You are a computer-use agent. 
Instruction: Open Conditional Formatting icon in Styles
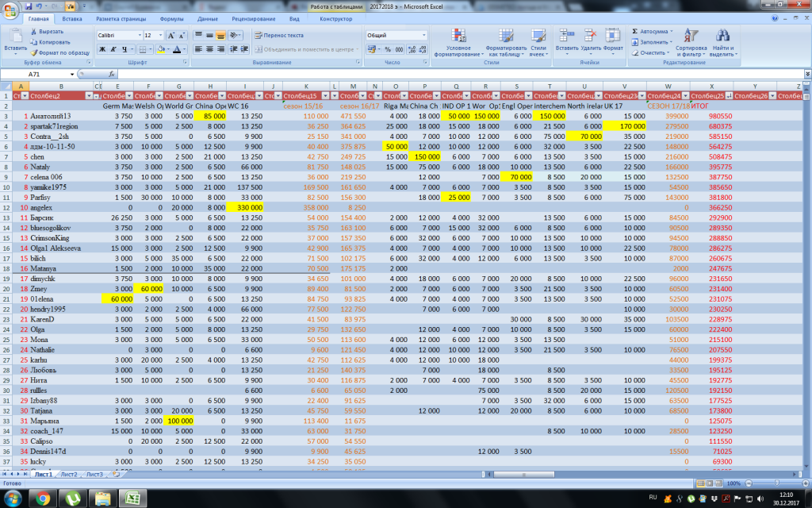click(x=458, y=35)
